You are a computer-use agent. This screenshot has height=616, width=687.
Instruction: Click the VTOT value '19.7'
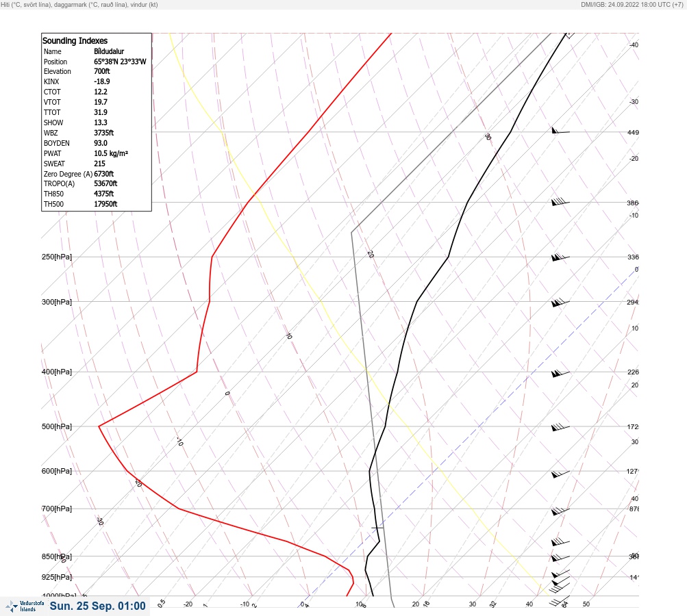(x=101, y=102)
